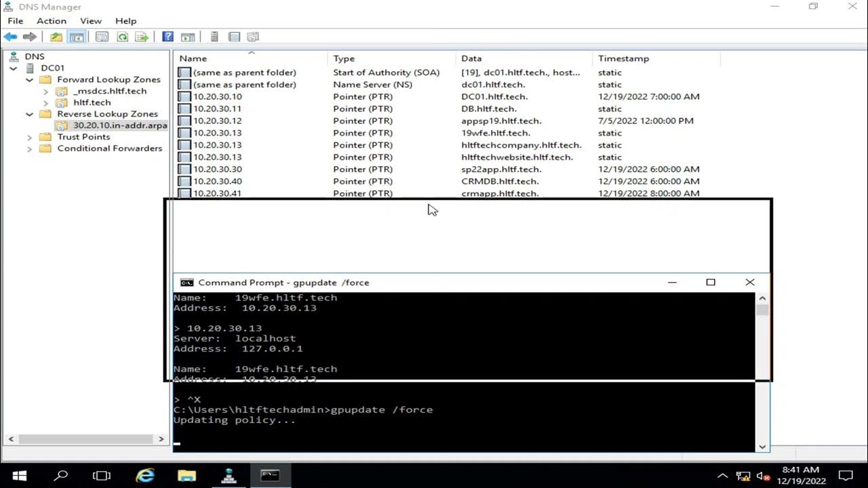Viewport: 868px width, 488px height.
Task: Switch to DNS Manager taskbar icon
Action: tap(229, 475)
